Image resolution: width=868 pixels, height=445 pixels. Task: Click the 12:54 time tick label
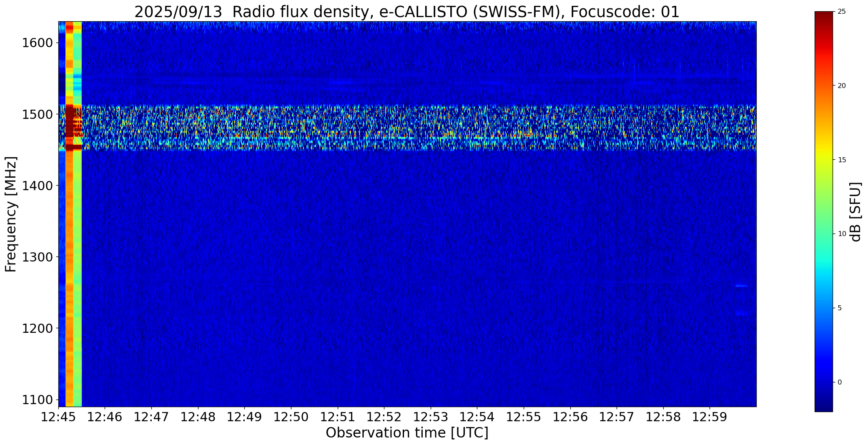(477, 417)
